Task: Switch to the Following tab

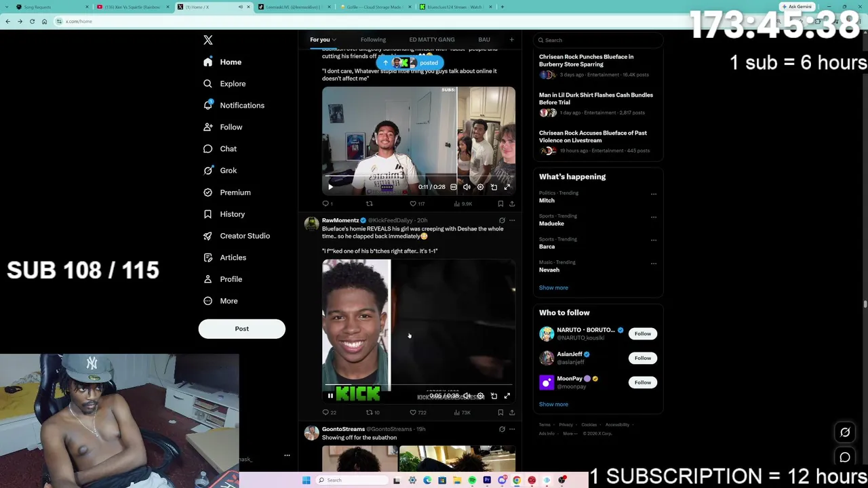Action: (x=373, y=39)
